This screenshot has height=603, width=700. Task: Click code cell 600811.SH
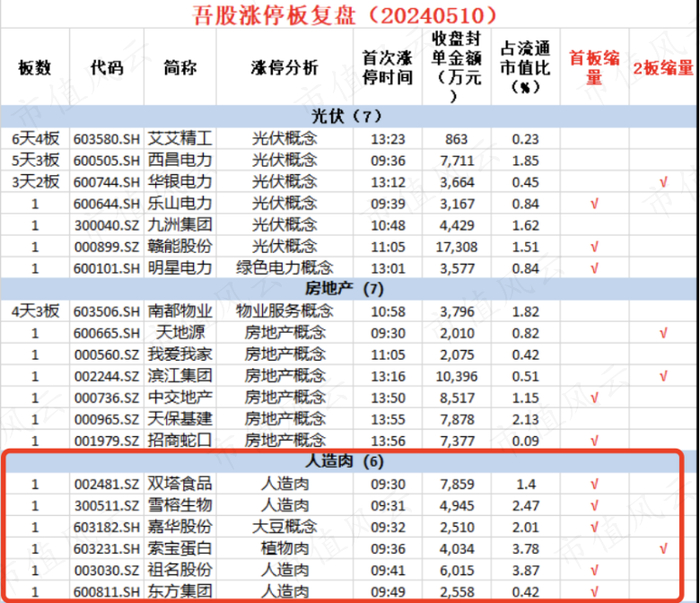click(107, 592)
